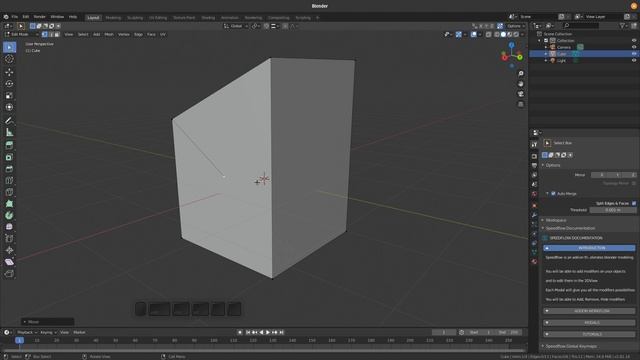Expand the Workspace panel
Screen dimensions: 640x360
coord(543,220)
